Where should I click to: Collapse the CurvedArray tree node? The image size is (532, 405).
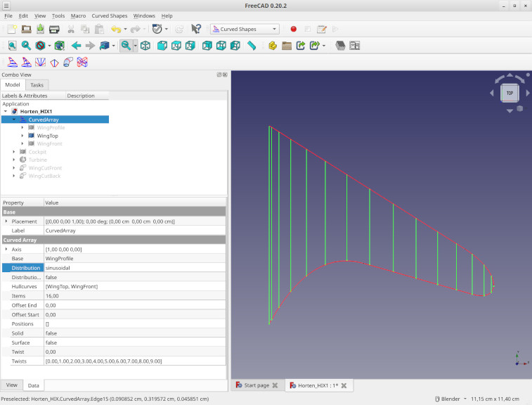14,120
